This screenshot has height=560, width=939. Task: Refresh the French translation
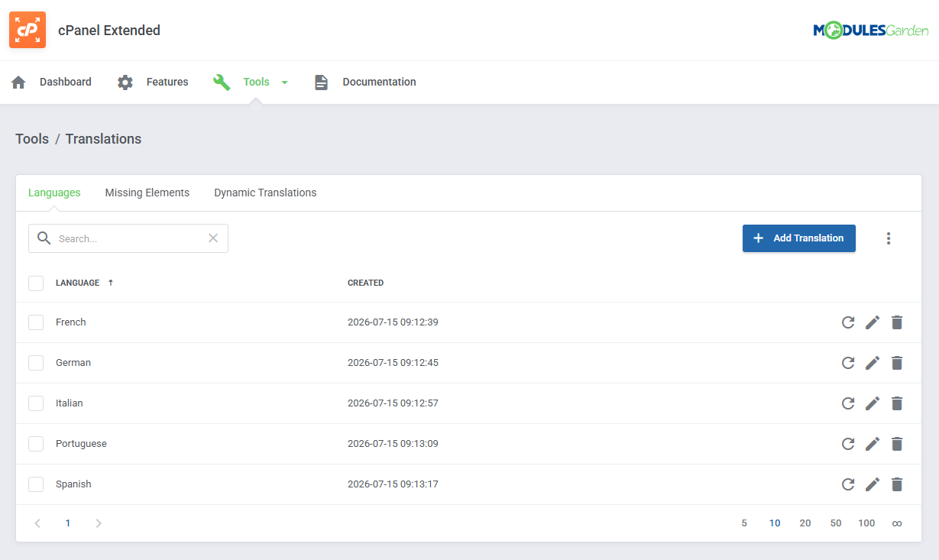(848, 322)
